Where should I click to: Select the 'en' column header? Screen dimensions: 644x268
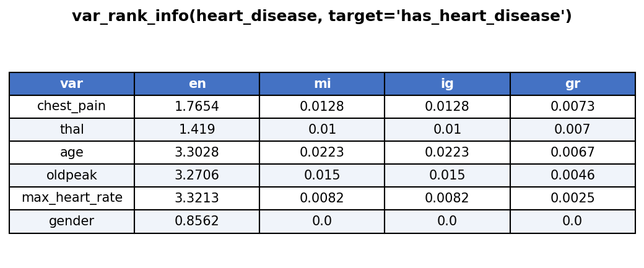(197, 84)
